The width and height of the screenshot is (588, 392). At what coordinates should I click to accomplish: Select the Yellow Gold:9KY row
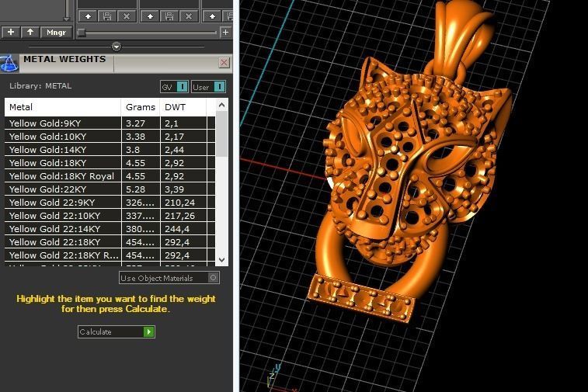pyautogui.click(x=110, y=123)
